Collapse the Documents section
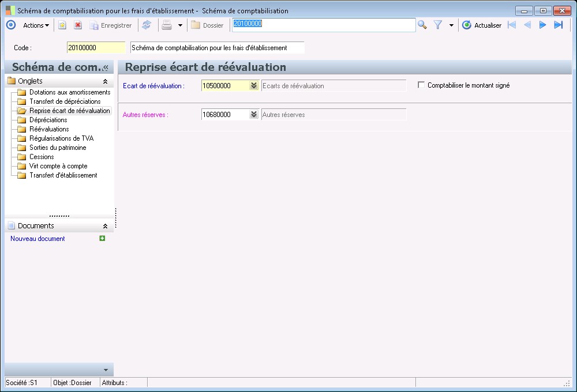The image size is (577, 392). (105, 227)
